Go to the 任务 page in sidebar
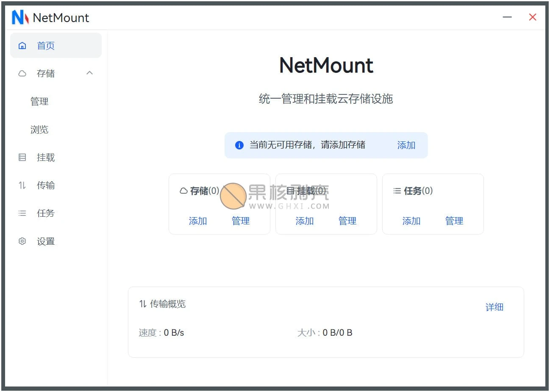This screenshot has height=392, width=550. [x=56, y=213]
